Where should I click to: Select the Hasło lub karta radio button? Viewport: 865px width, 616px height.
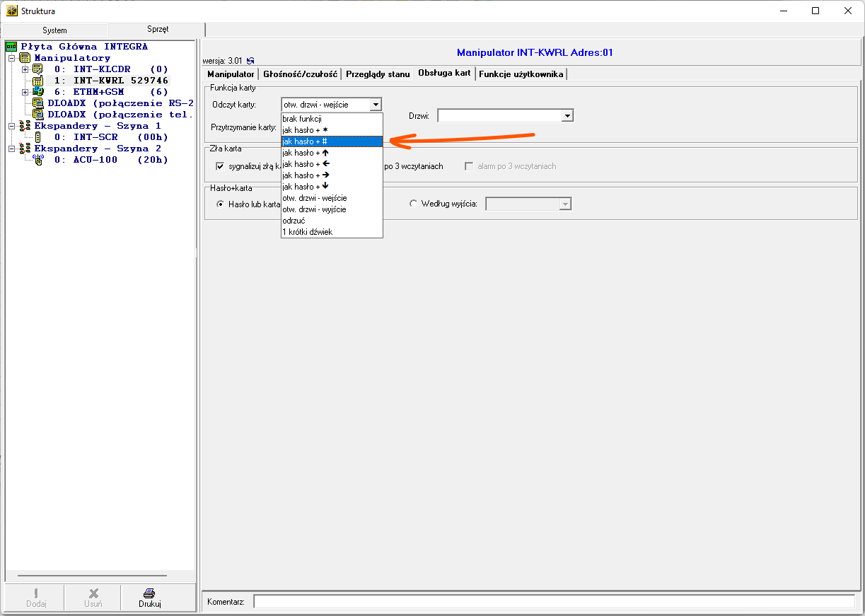coord(220,204)
